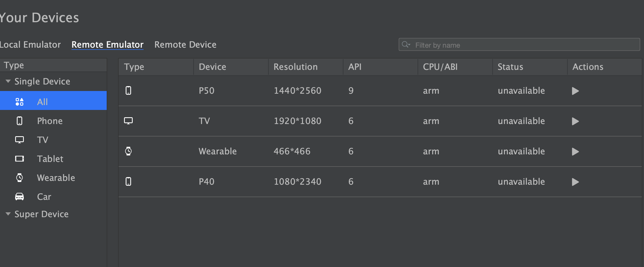Open the Remote Device tab
The image size is (644, 267).
coord(185,44)
